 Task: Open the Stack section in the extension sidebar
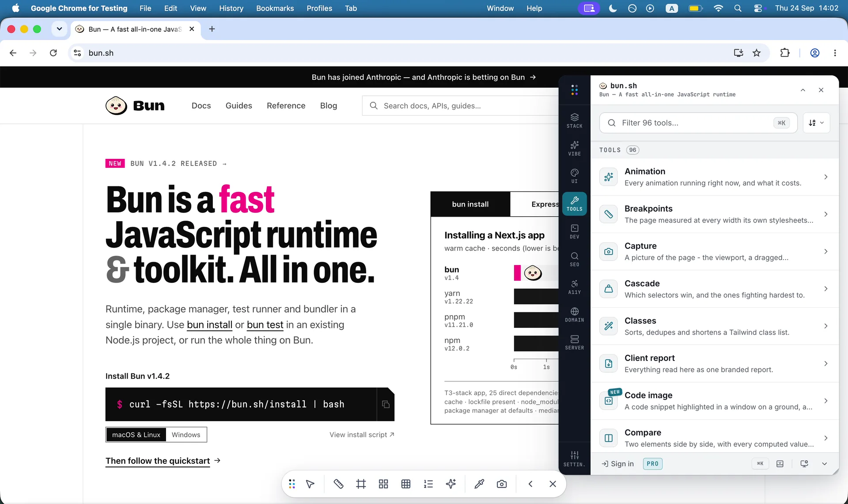point(574,120)
